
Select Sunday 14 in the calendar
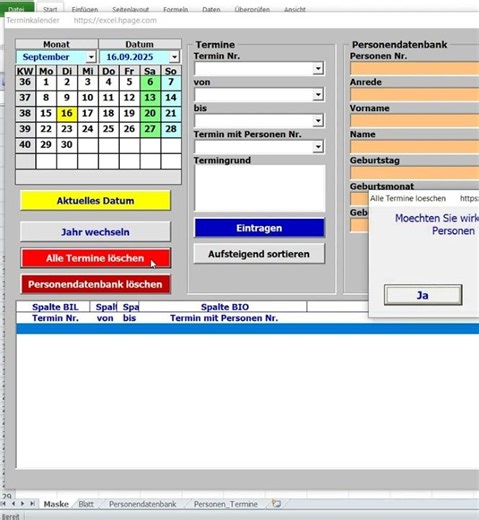tap(171, 98)
